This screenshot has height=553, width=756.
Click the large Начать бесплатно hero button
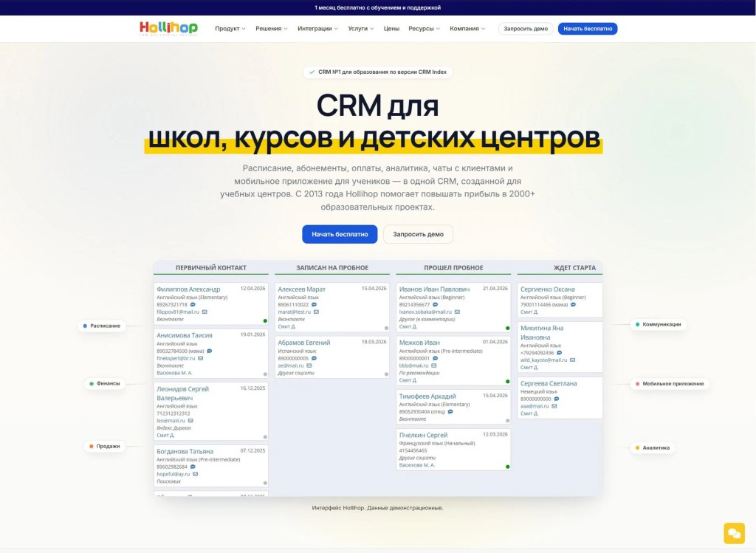pyautogui.click(x=340, y=234)
